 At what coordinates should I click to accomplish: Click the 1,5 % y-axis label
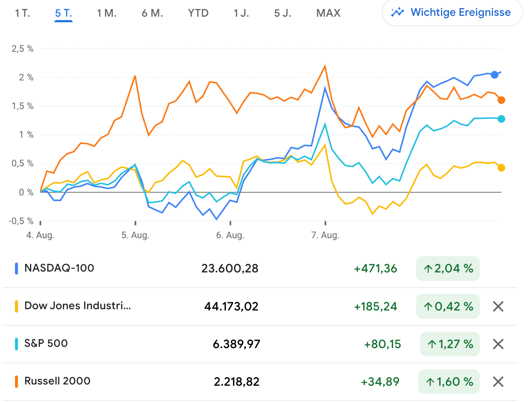pyautogui.click(x=23, y=106)
